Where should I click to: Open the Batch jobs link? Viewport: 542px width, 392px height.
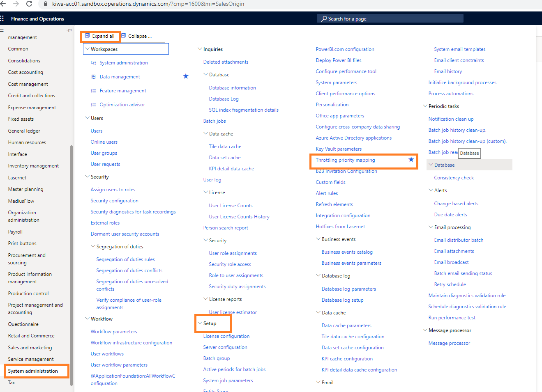point(214,121)
